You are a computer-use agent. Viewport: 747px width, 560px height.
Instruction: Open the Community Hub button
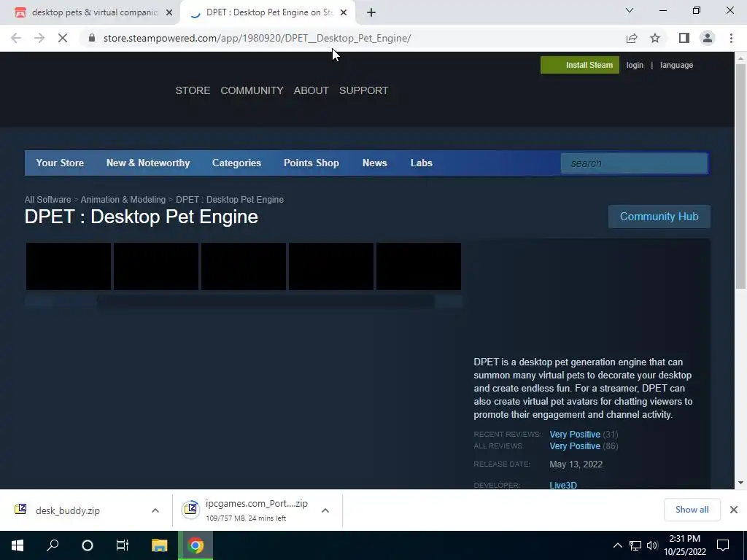coord(659,217)
